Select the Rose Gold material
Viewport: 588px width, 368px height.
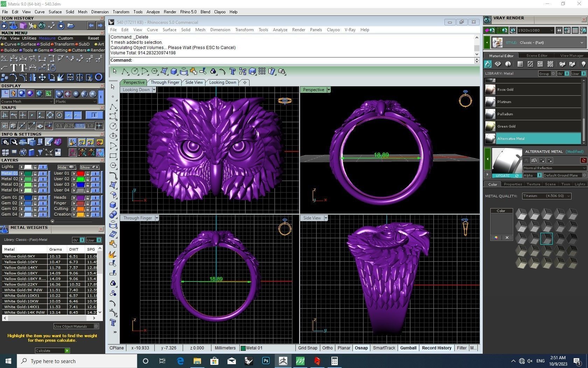point(533,89)
